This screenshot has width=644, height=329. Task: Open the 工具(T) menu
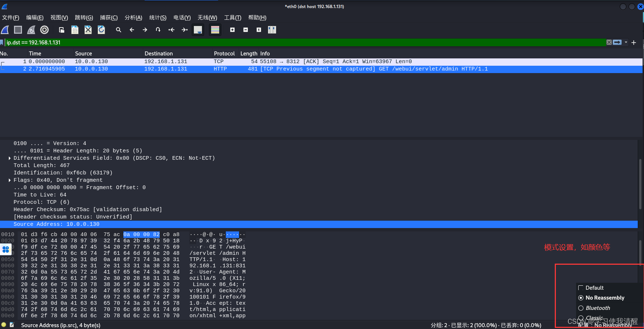coord(233,18)
